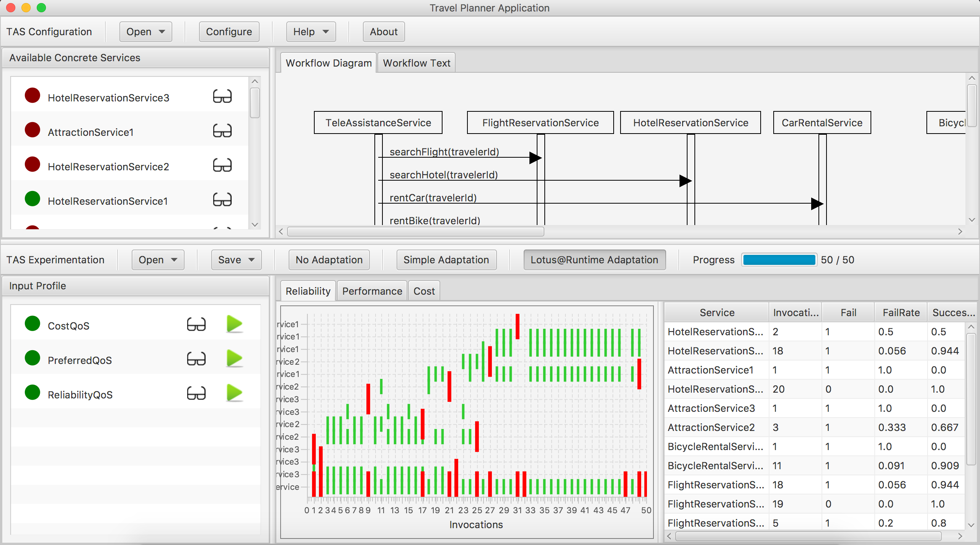Open HotelReservationService1 details with glasses icon
Viewport: 980px width, 545px height.
pyautogui.click(x=222, y=200)
